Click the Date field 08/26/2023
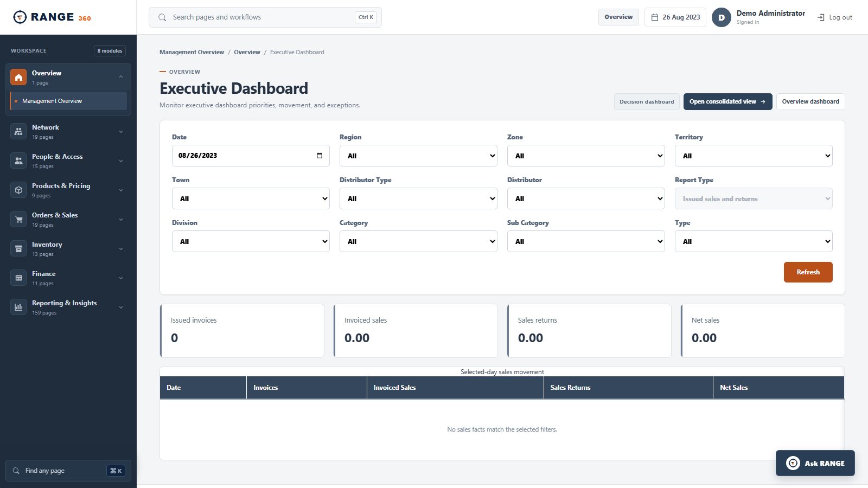 tap(251, 156)
